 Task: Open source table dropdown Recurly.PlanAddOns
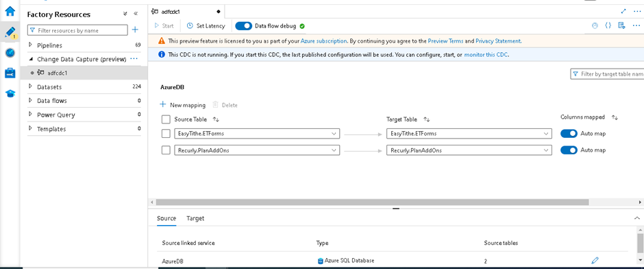257,150
